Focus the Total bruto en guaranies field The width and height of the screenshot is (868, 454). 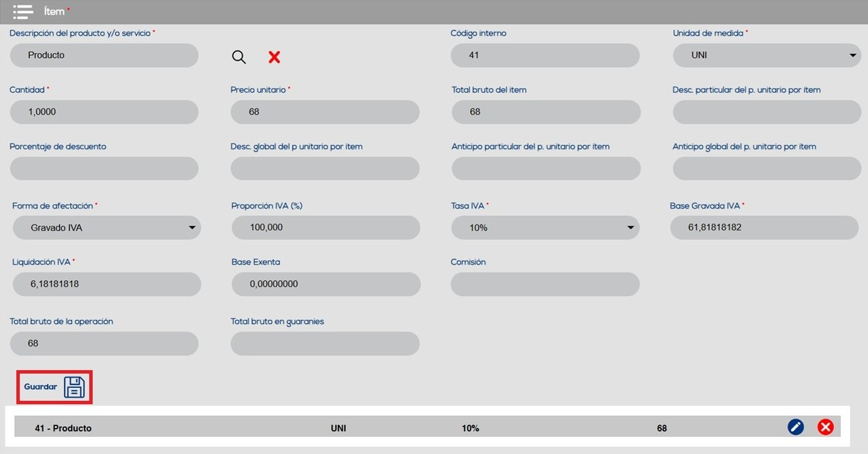click(x=325, y=344)
